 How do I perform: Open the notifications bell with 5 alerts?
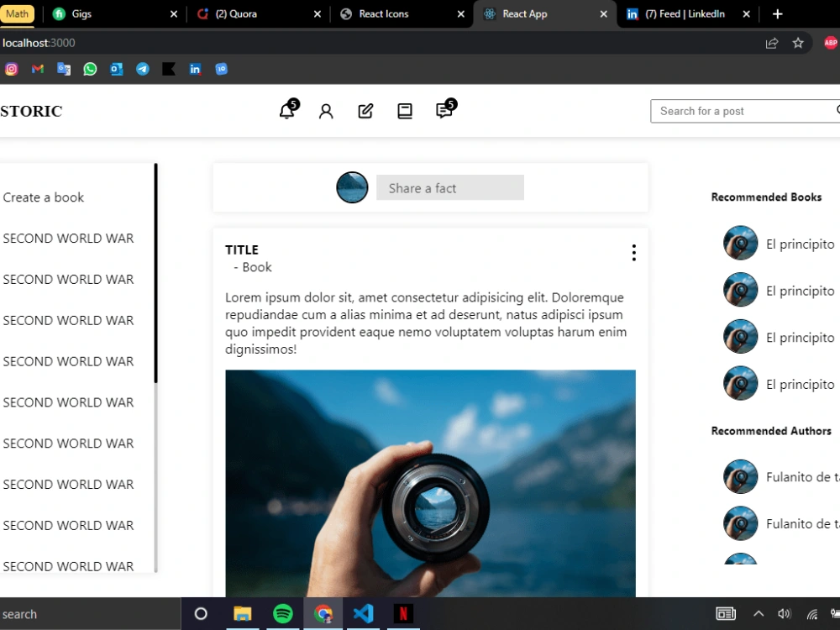pyautogui.click(x=286, y=110)
